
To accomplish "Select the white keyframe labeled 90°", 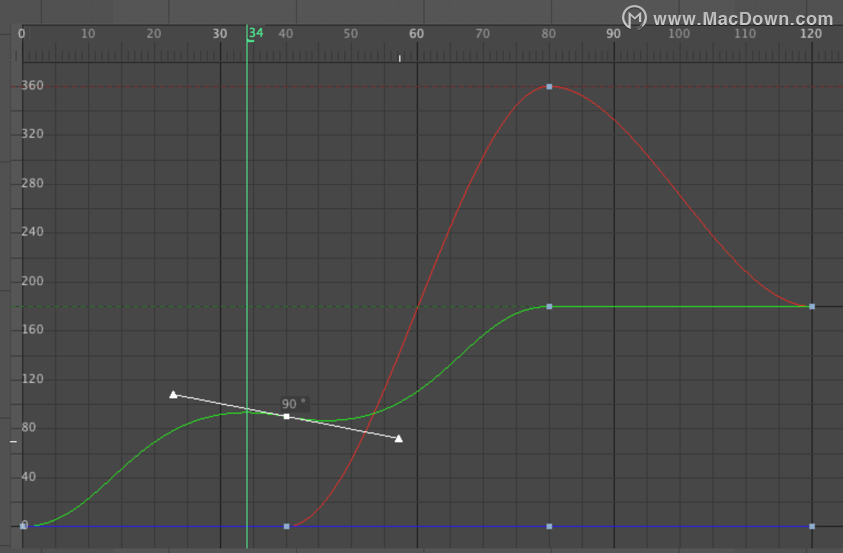I will tap(287, 416).
